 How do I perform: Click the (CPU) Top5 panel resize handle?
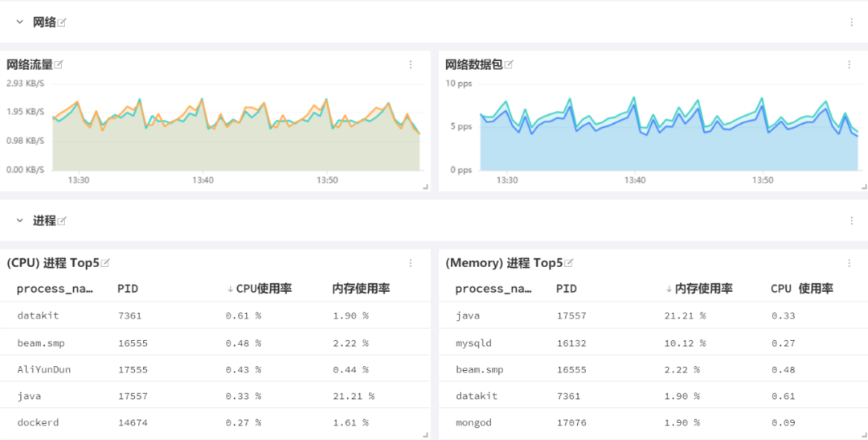point(426,435)
